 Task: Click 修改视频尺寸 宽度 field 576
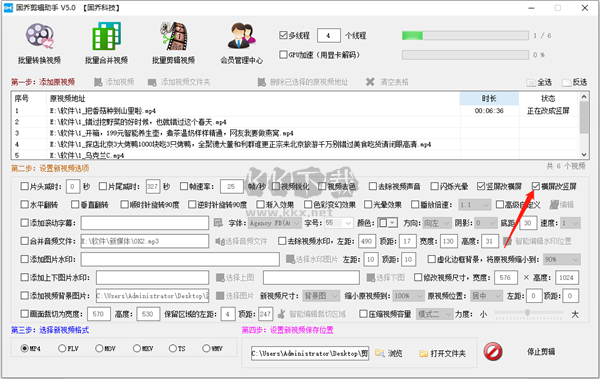tap(506, 278)
